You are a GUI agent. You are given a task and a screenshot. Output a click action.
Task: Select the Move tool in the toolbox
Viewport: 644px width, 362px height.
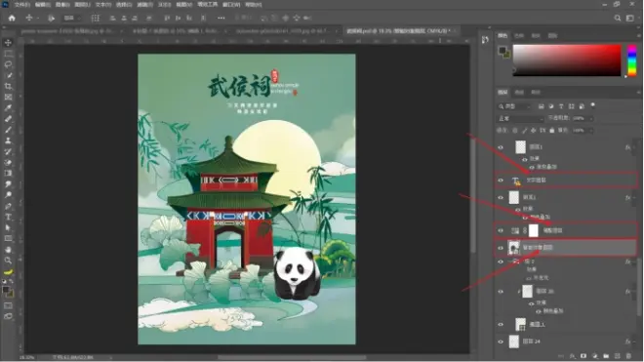click(x=8, y=43)
